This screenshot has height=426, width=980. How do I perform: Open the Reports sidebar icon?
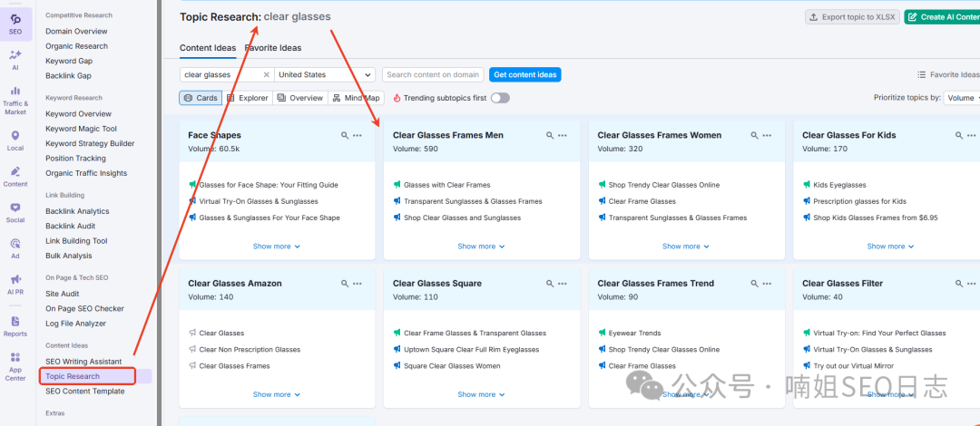[15, 325]
